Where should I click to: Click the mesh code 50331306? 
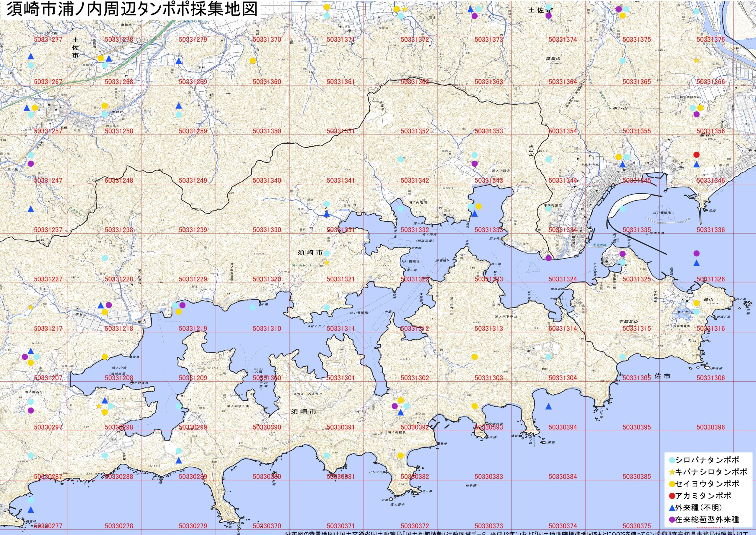click(711, 378)
